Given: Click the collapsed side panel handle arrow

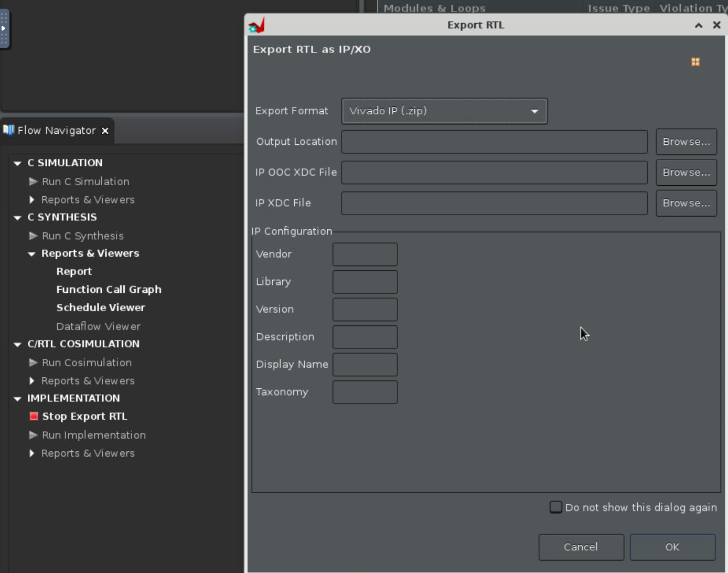Looking at the screenshot, I should [4, 28].
